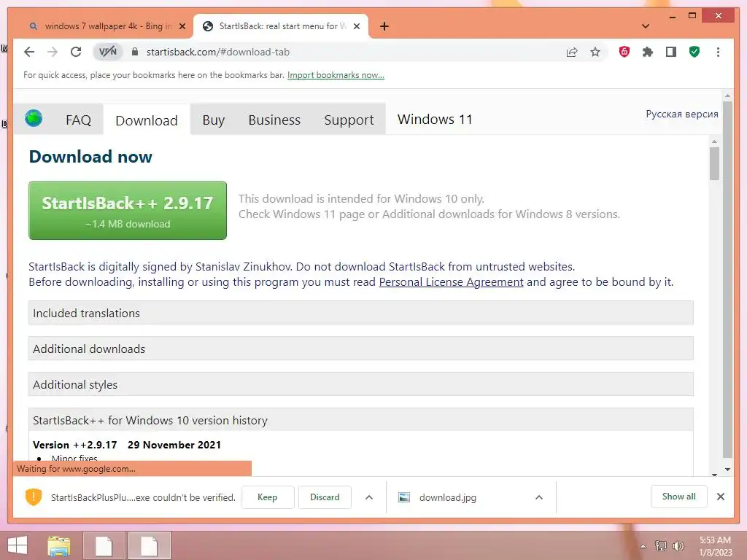This screenshot has width=747, height=560.
Task: View site security lock info
Action: click(135, 52)
